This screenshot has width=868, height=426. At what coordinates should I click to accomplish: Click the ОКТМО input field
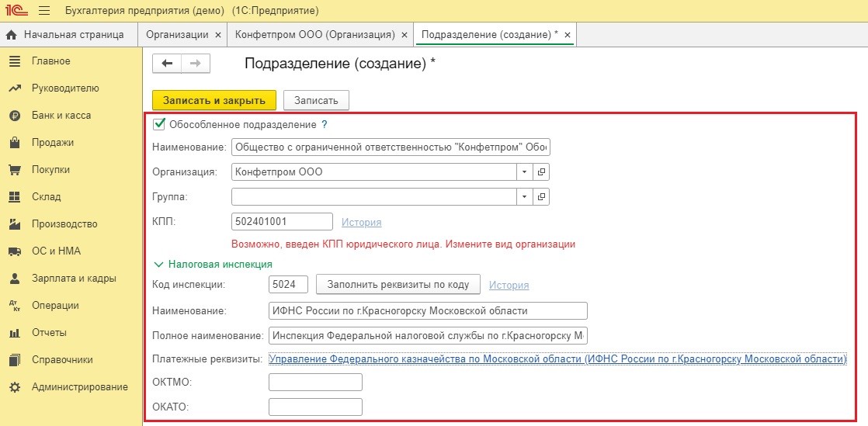click(315, 382)
